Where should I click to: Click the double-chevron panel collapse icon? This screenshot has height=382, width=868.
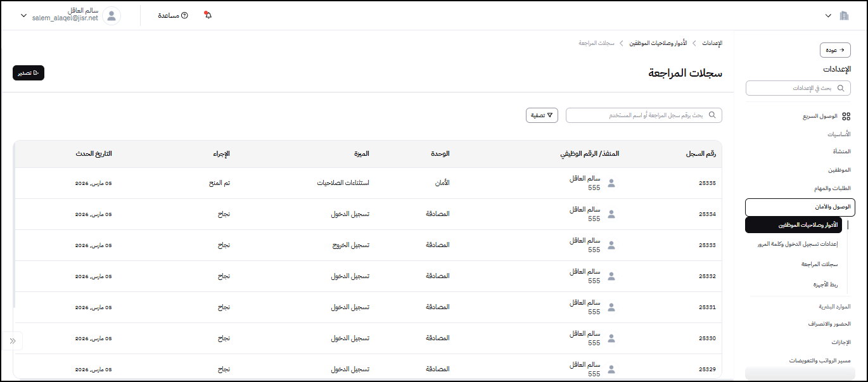12,341
